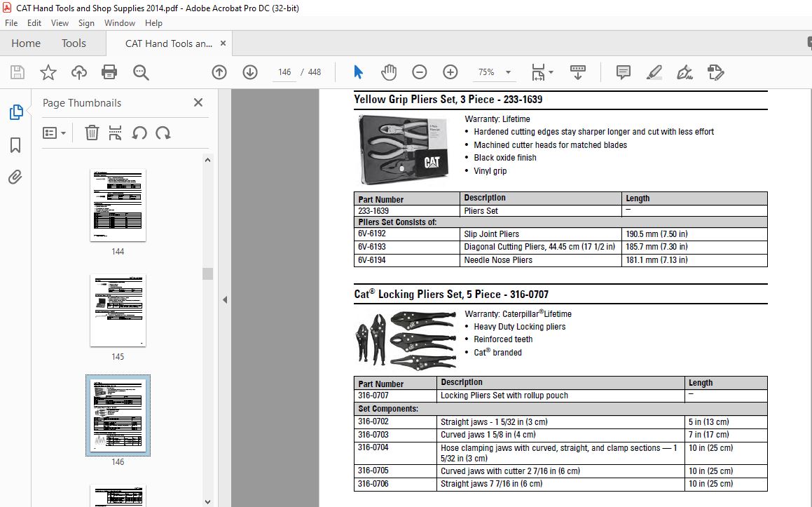Open the Edit menu
Image resolution: width=812 pixels, height=507 pixels.
click(x=34, y=23)
